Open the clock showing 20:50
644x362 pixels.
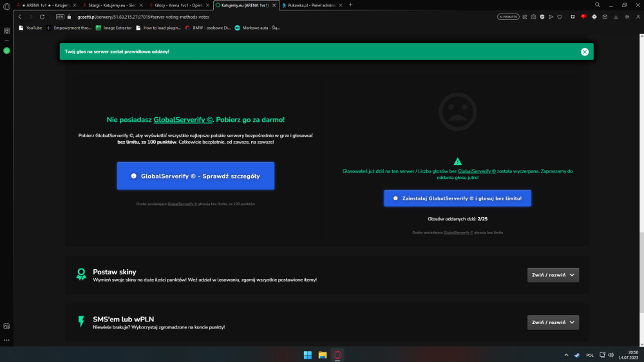[x=629, y=355]
